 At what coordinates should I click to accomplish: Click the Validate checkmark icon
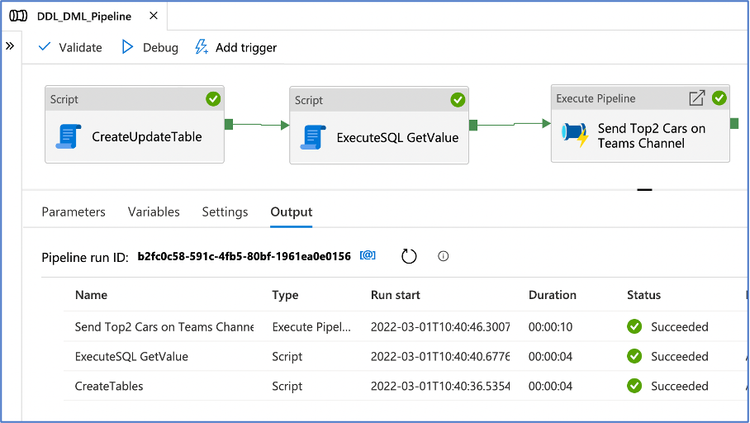pos(45,47)
